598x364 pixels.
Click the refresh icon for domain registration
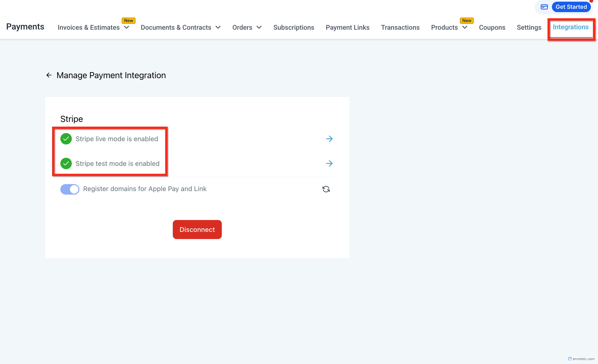click(326, 189)
